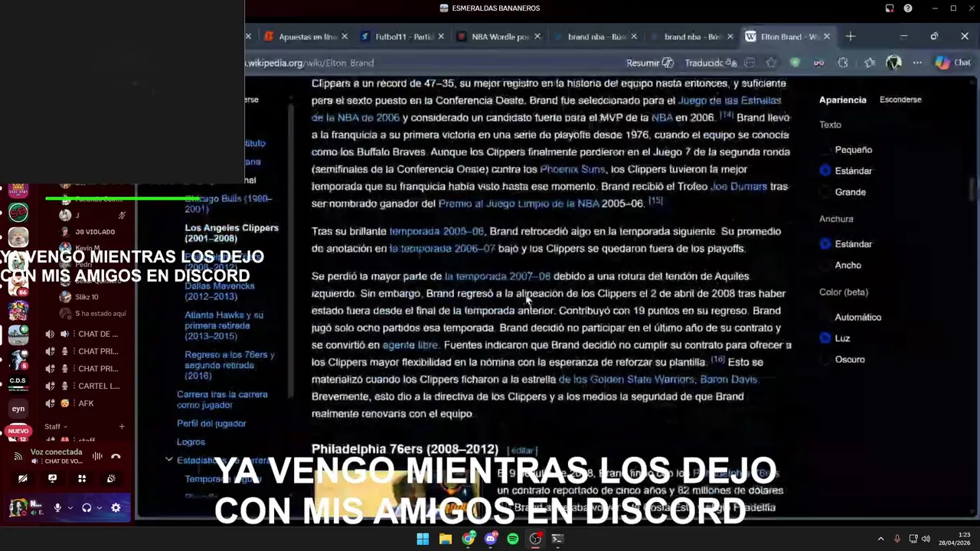Viewport: 980px width, 551px height.
Task: Open terminal app from the taskbar
Action: [557, 539]
